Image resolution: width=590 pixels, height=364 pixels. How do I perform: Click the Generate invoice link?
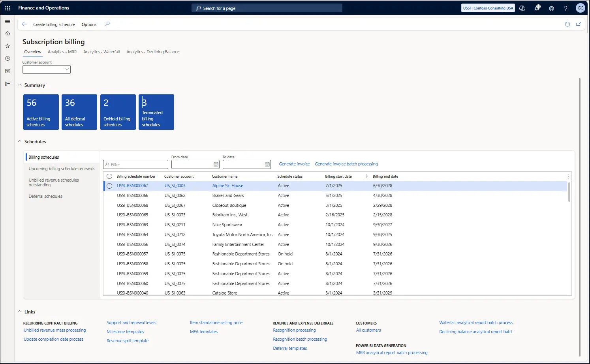[294, 164]
